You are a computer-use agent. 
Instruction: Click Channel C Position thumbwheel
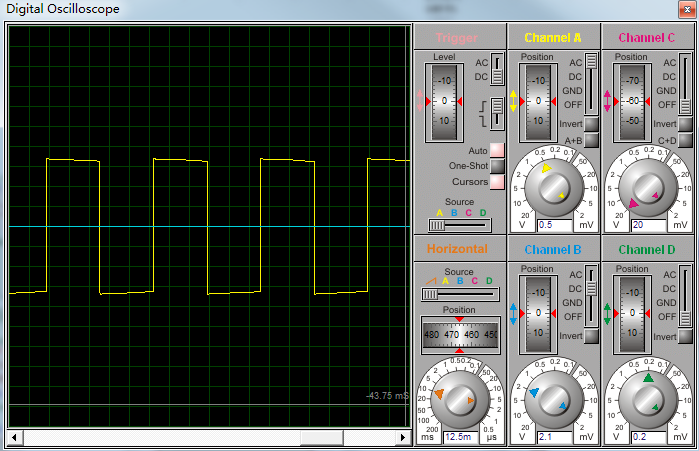point(632,102)
